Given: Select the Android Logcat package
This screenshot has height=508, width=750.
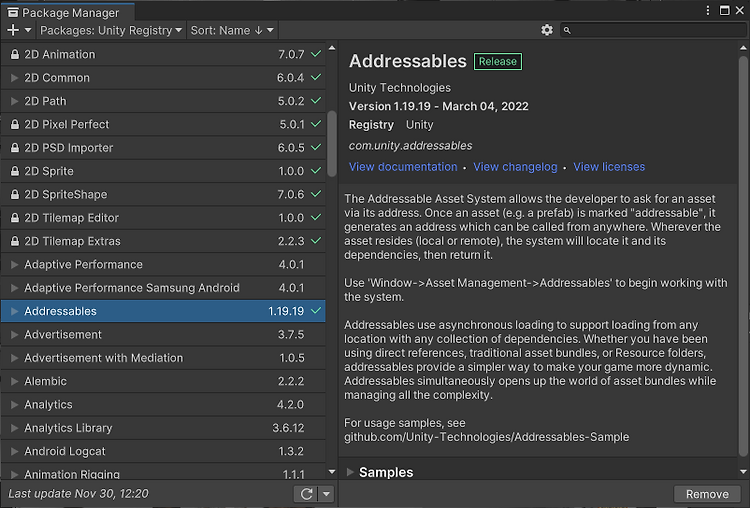Looking at the screenshot, I should coord(163,451).
